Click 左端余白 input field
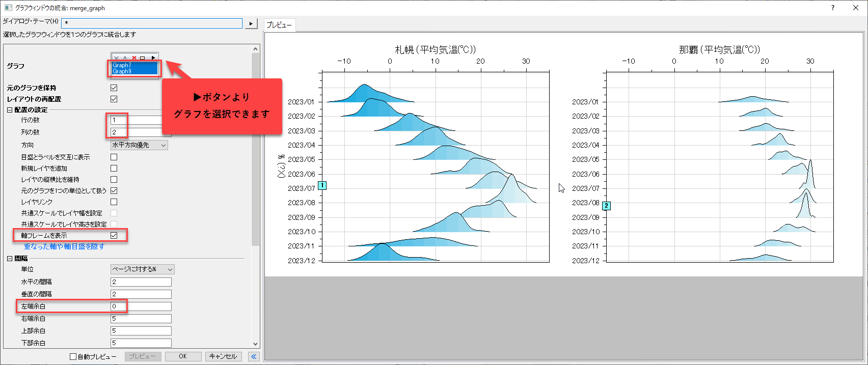Screen dimensions: 868x365 click(141, 306)
